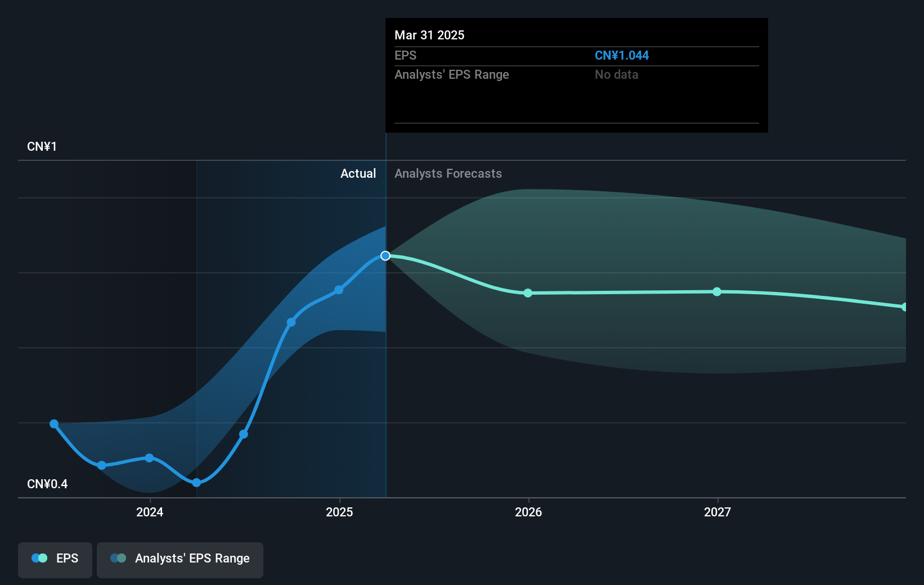Click the Mar 31 2025 tooltip header
The height and width of the screenshot is (585, 924).
(429, 35)
